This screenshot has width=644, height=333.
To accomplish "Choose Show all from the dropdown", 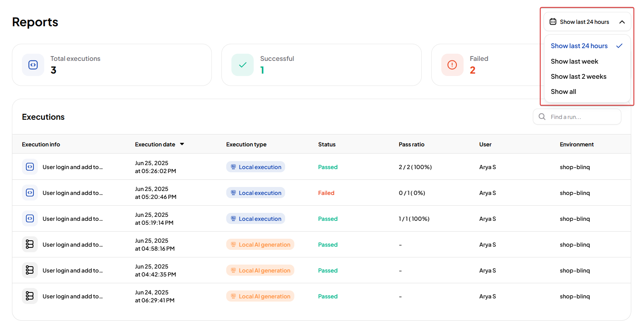I will (563, 92).
